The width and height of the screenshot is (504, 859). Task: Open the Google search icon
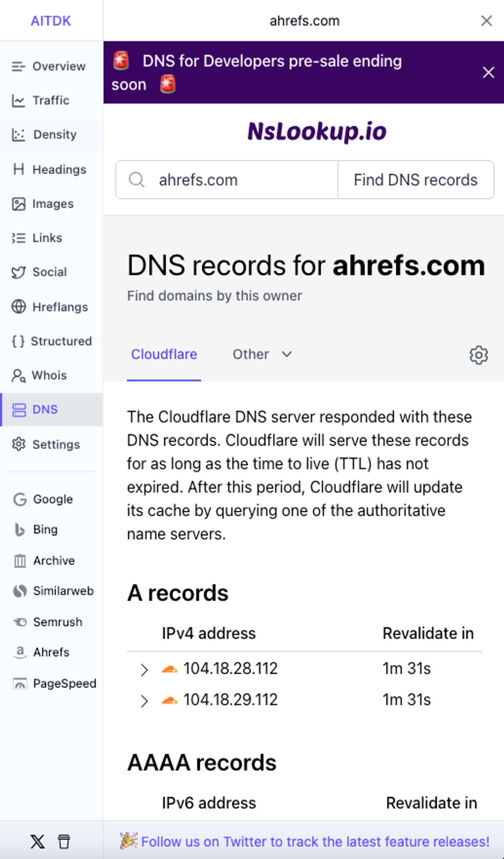click(20, 499)
